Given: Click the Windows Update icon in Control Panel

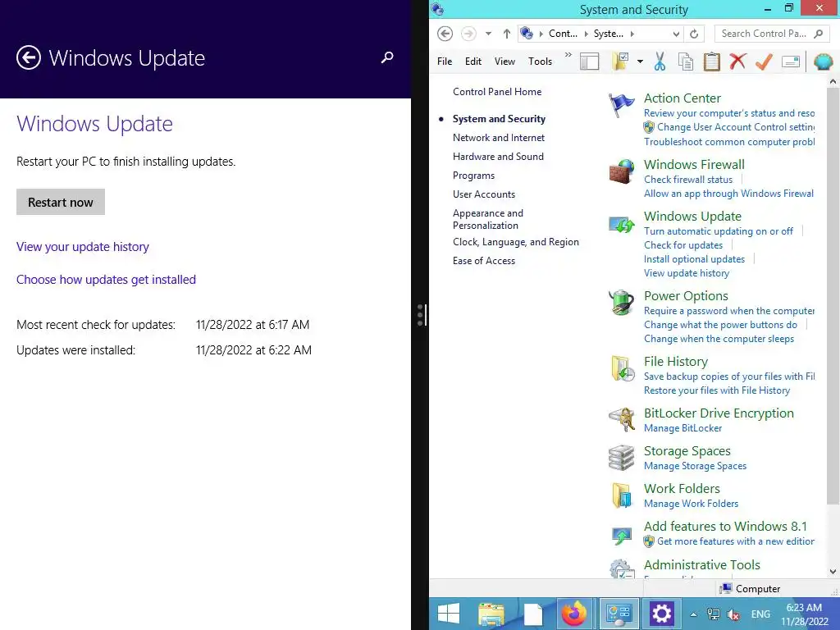Looking at the screenshot, I should coord(622,224).
